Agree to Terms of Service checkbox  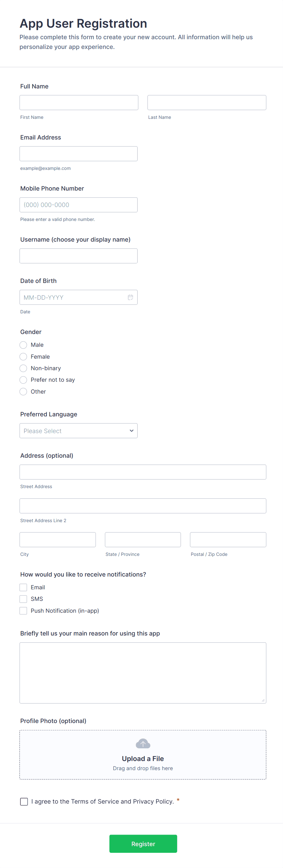click(24, 801)
